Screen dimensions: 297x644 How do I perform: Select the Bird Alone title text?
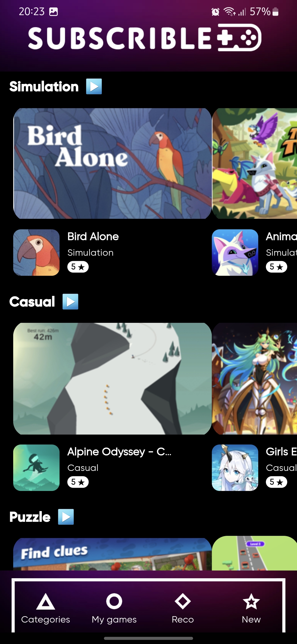coord(93,236)
